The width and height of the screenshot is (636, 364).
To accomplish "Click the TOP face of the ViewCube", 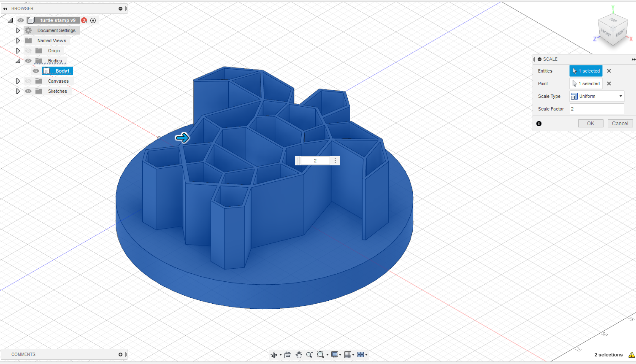I will [x=613, y=20].
